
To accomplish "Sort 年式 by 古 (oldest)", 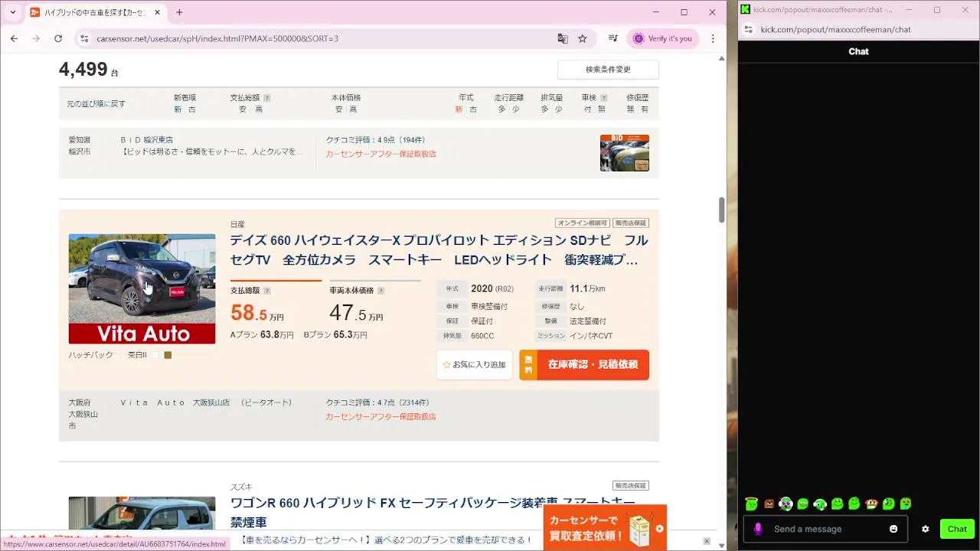I will point(473,109).
